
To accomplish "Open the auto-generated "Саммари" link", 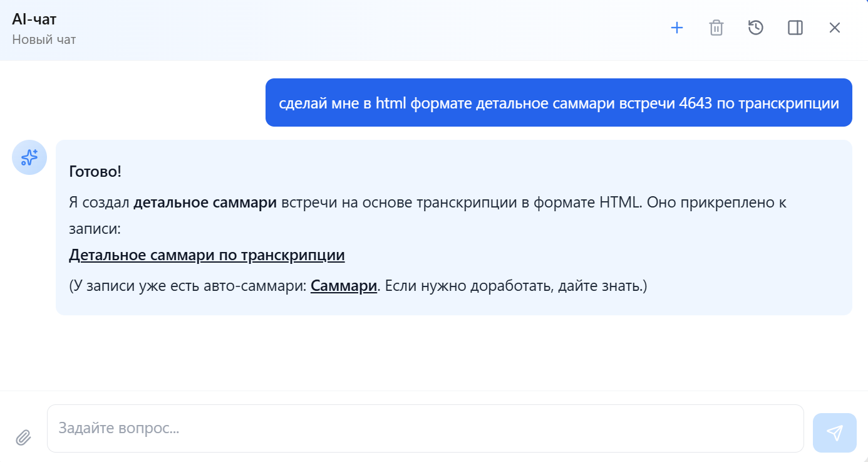I will (343, 286).
